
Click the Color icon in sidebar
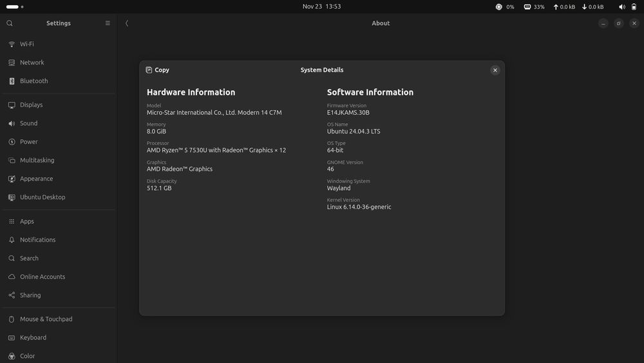point(12,356)
